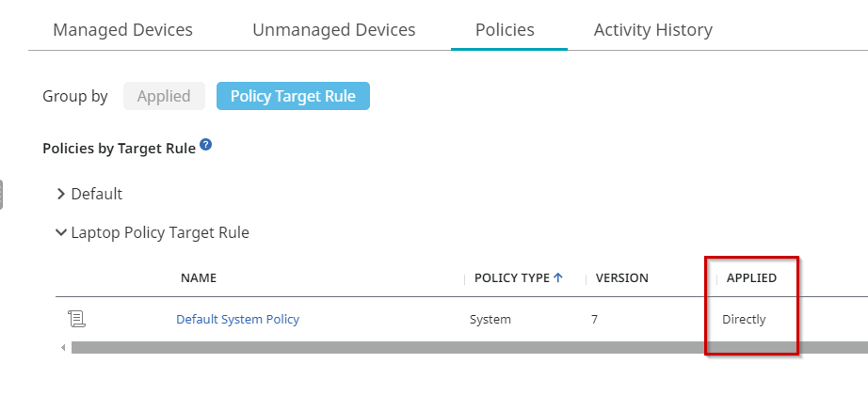Select the Policies tab

[505, 30]
